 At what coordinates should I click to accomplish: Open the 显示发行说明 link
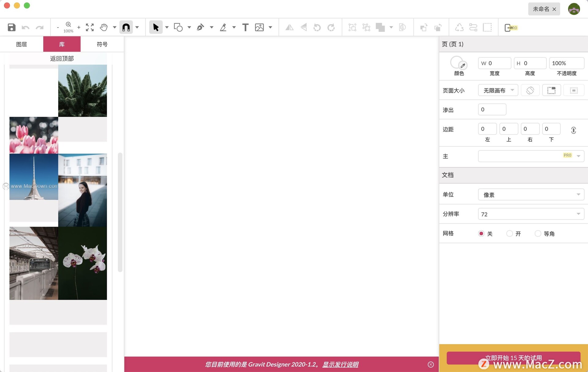[x=340, y=364]
